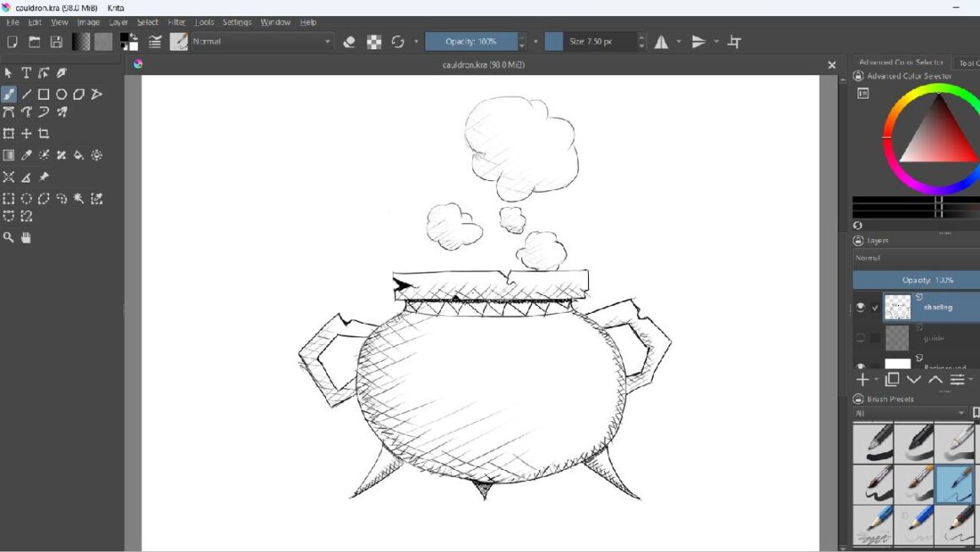Select the Text tool
980x552 pixels.
(x=26, y=74)
